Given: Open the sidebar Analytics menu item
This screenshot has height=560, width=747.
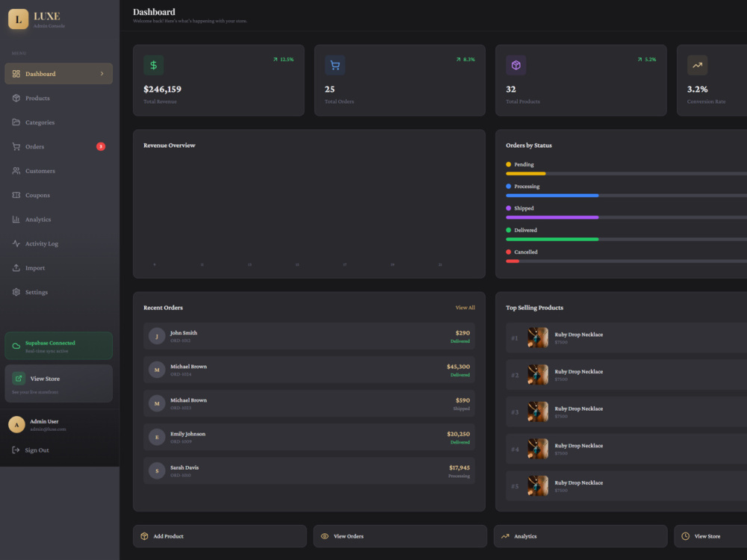Looking at the screenshot, I should tap(58, 220).
